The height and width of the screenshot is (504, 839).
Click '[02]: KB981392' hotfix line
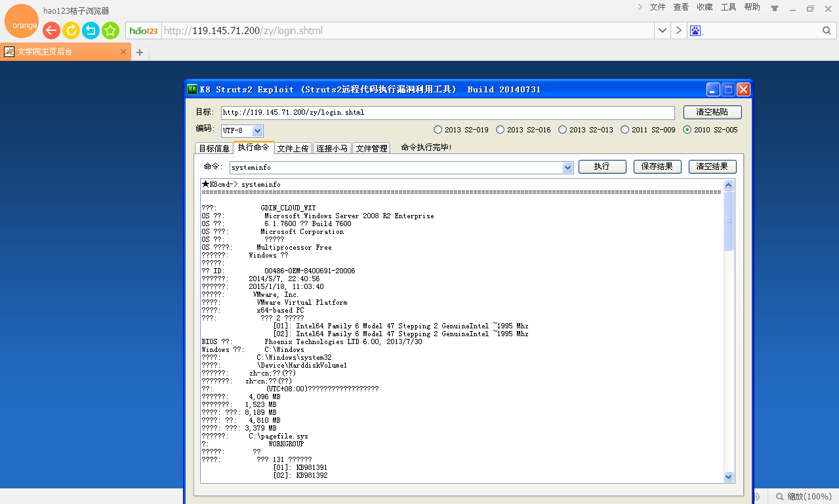(x=300, y=476)
